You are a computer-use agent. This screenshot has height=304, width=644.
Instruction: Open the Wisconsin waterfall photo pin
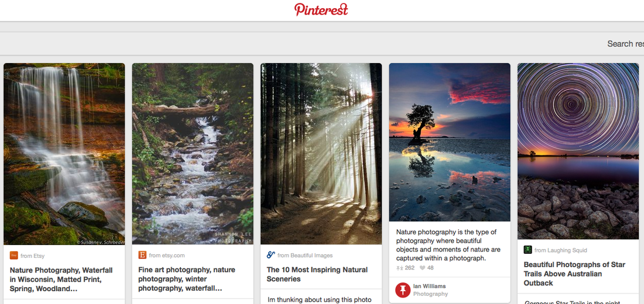pos(64,154)
